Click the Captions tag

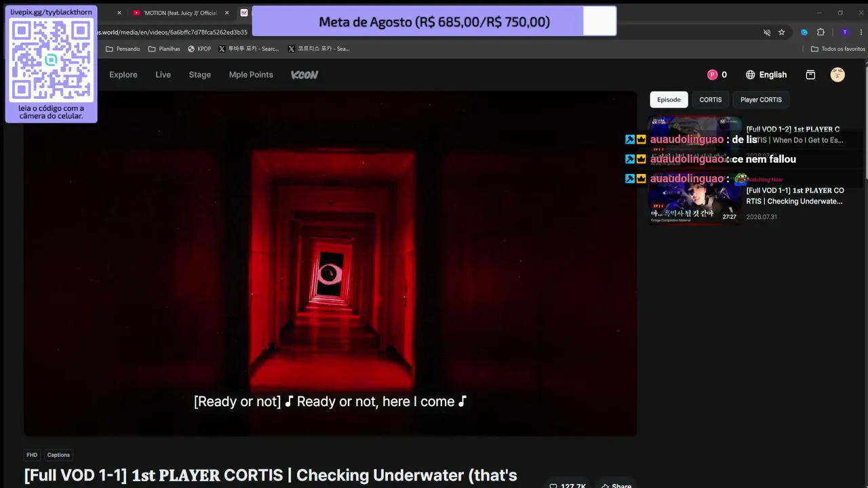(x=58, y=455)
